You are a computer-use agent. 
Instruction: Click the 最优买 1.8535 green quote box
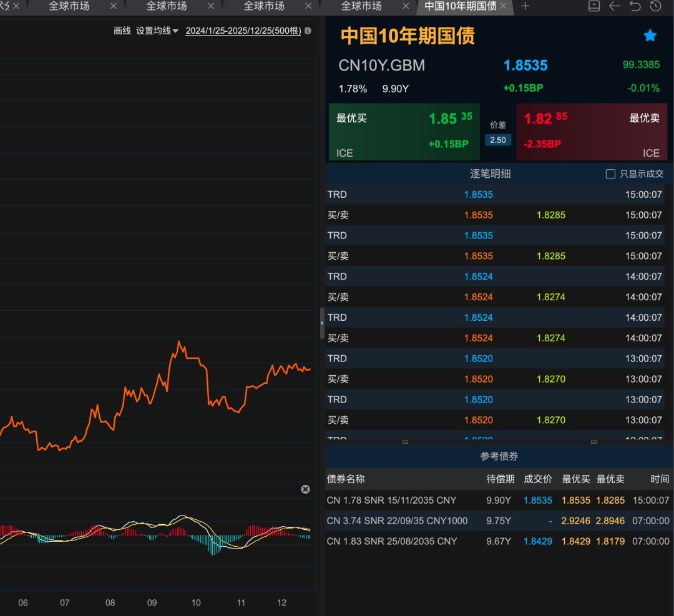point(404,132)
